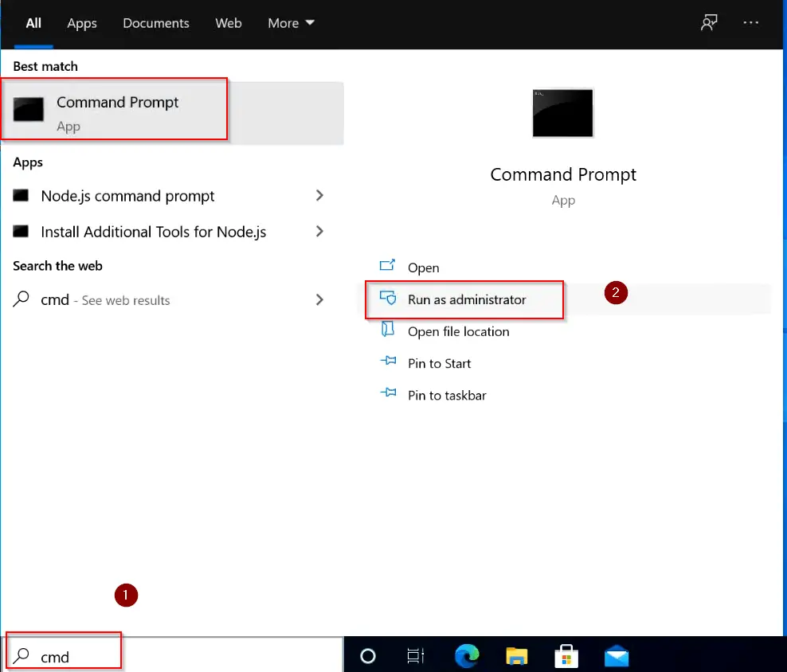Open Microsoft Store from taskbar
Viewport: 787px width, 672px height.
566,655
